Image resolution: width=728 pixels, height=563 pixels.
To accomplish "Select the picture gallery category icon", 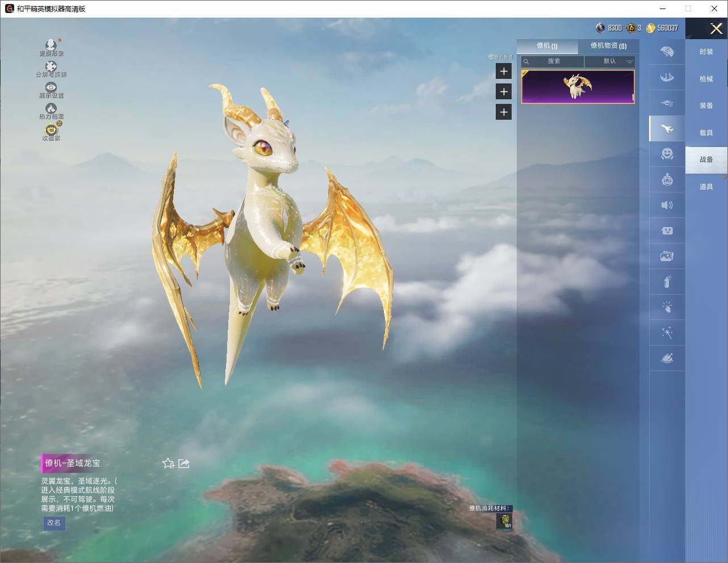I will [667, 256].
